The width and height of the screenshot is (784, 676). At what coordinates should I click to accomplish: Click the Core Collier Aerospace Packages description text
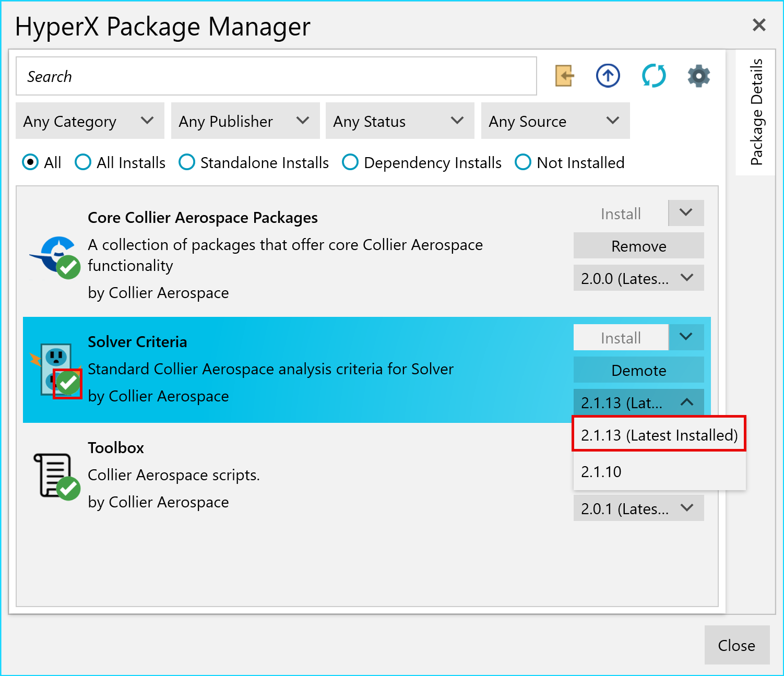(x=285, y=255)
